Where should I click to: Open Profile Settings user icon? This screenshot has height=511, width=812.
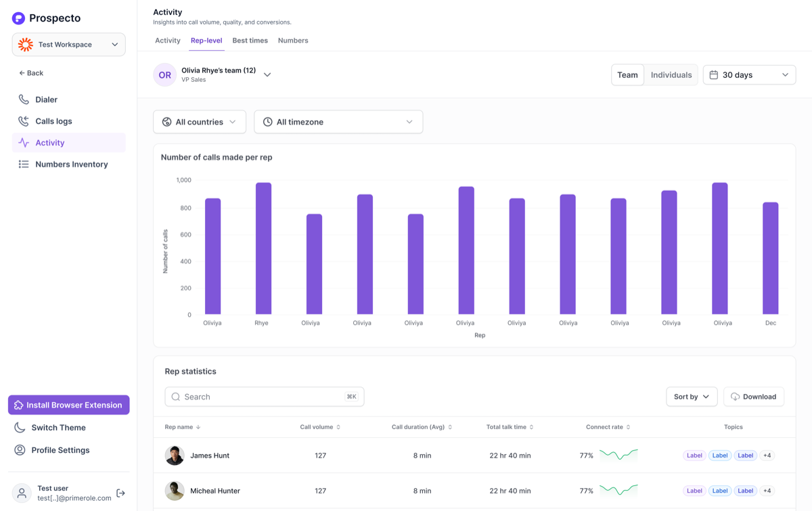pos(20,450)
